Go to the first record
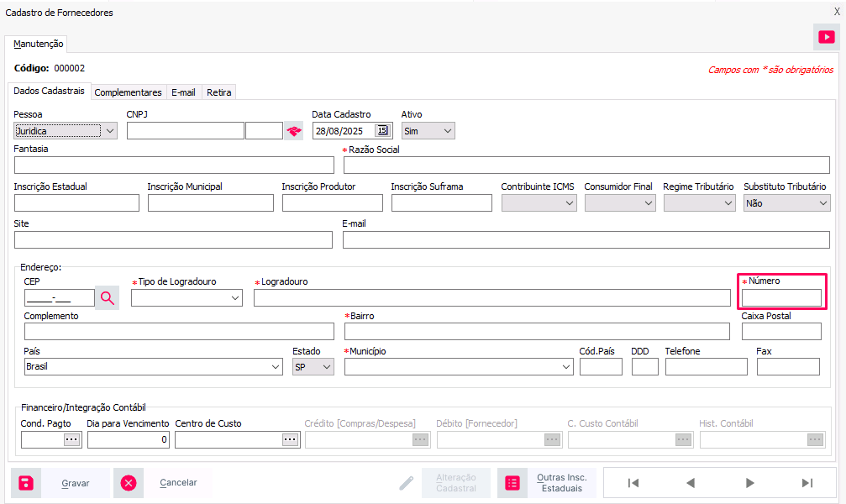Screen dimensions: 846x504 [x=633, y=483]
